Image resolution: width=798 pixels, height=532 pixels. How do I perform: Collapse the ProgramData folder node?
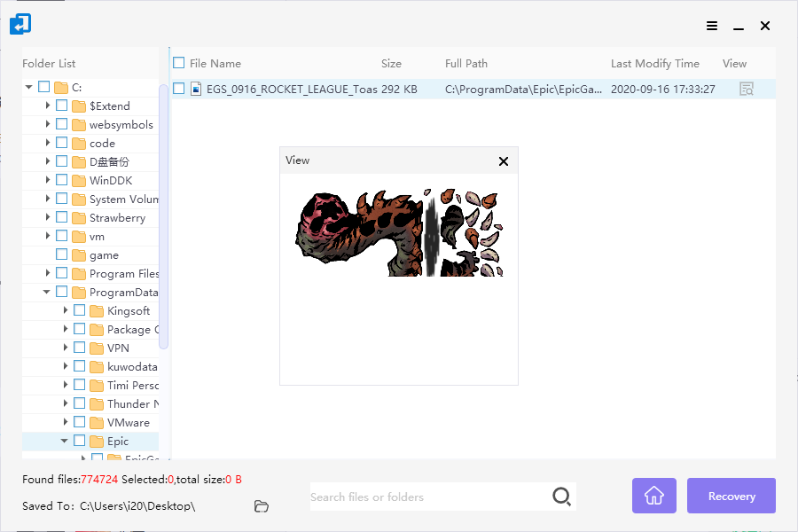[x=47, y=292]
